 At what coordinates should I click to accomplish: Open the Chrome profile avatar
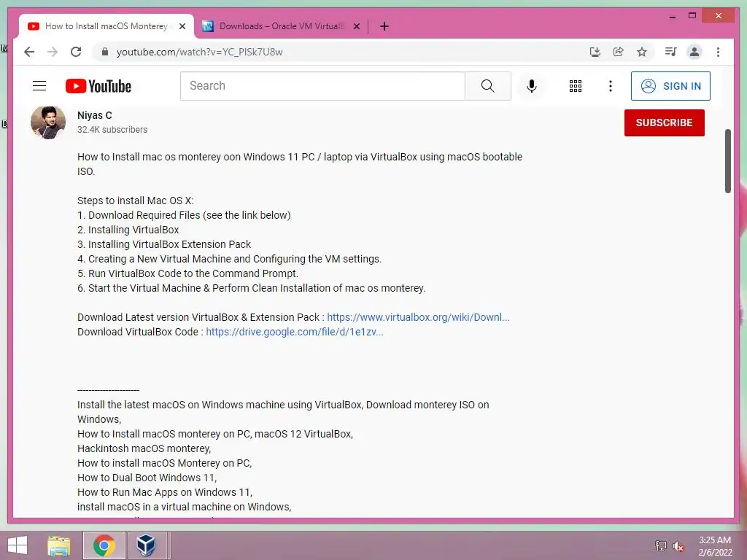point(694,52)
